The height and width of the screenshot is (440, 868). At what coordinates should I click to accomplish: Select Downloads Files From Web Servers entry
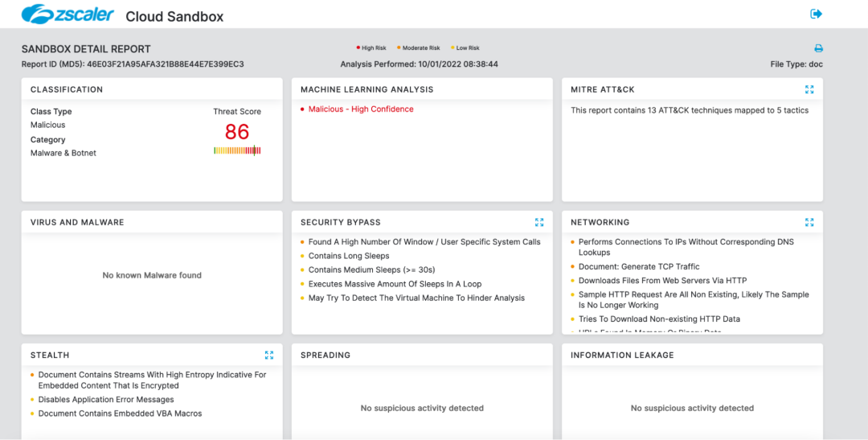(x=662, y=281)
